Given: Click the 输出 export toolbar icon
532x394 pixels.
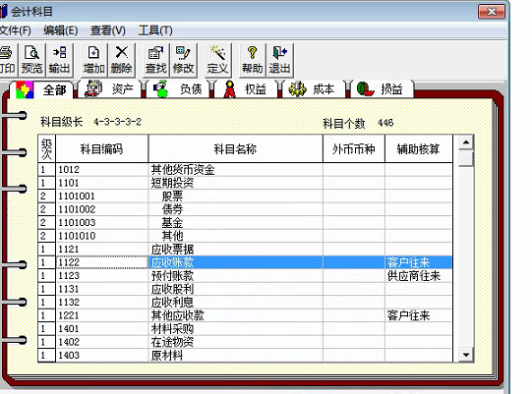Looking at the screenshot, I should 59,60.
